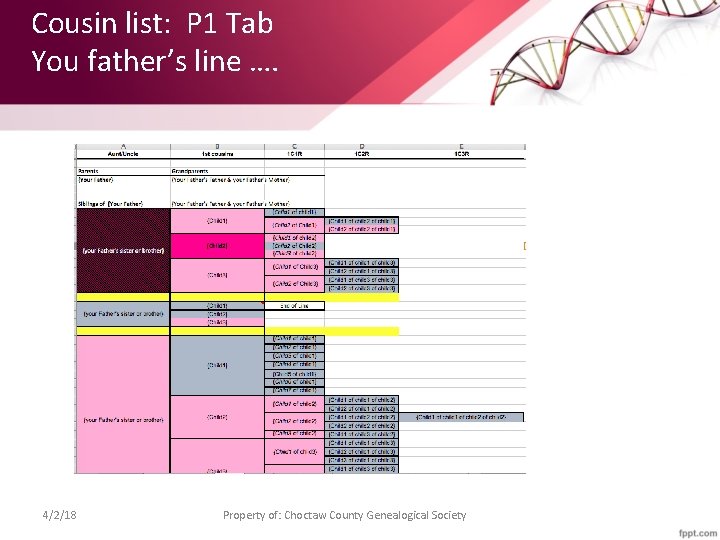Screen dimensions: 720x540
Task: Click the 'Aunt/Uncle' heading cell
Action: click(x=123, y=154)
